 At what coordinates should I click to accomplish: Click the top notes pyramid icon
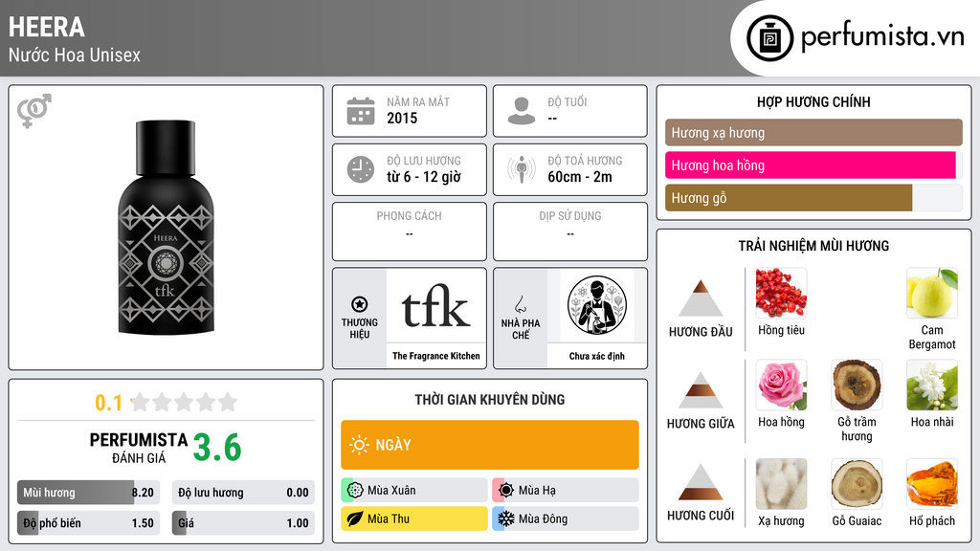[x=701, y=298]
